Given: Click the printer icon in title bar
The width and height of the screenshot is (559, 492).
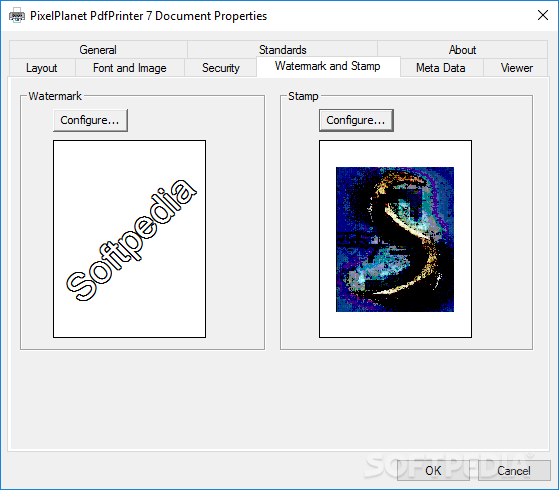Looking at the screenshot, I should 17,16.
